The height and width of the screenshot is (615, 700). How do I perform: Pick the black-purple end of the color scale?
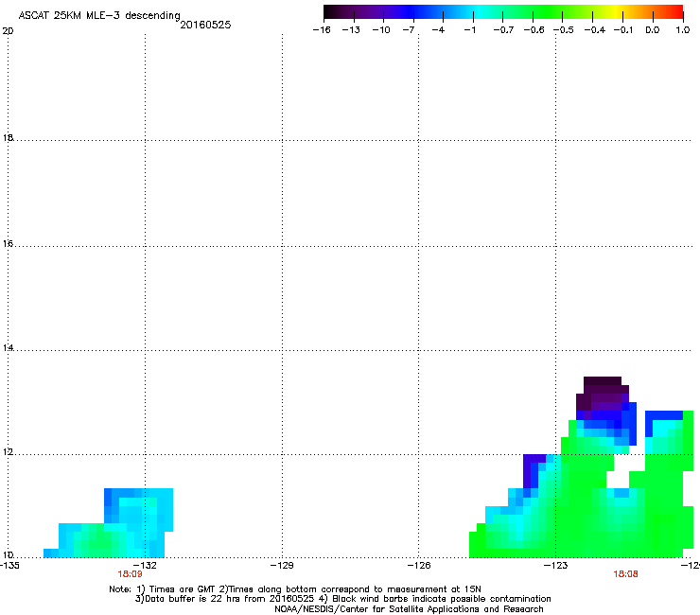(x=333, y=11)
